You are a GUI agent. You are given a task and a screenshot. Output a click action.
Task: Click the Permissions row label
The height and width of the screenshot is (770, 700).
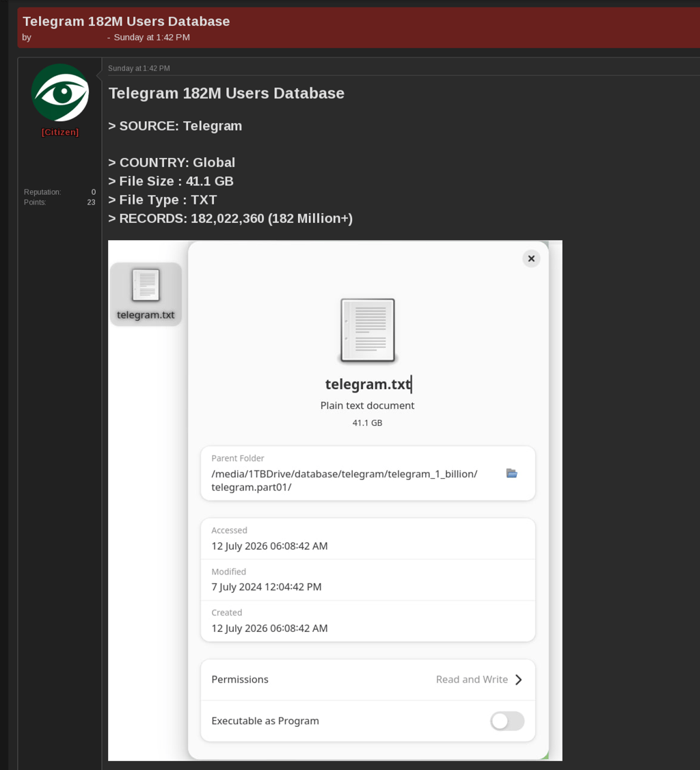(240, 680)
